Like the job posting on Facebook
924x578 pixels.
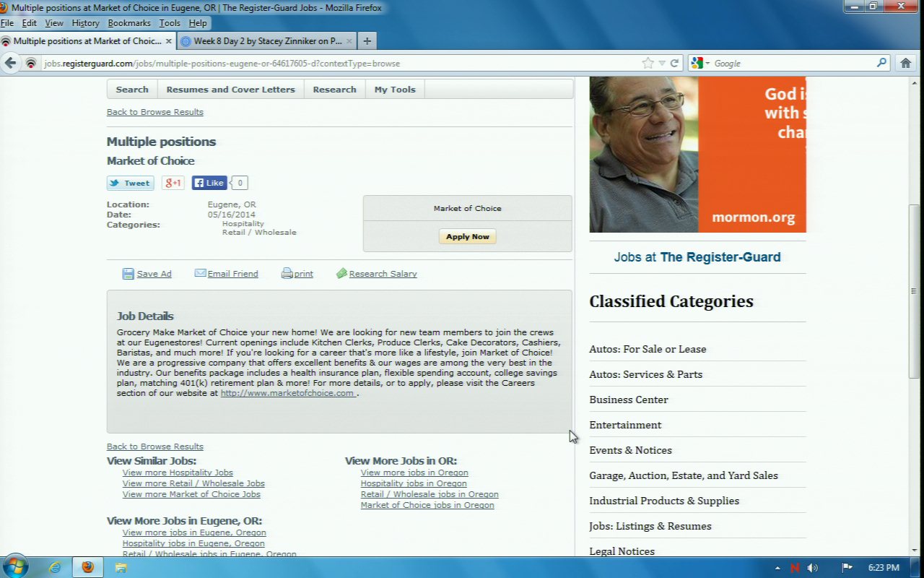pyautogui.click(x=209, y=183)
